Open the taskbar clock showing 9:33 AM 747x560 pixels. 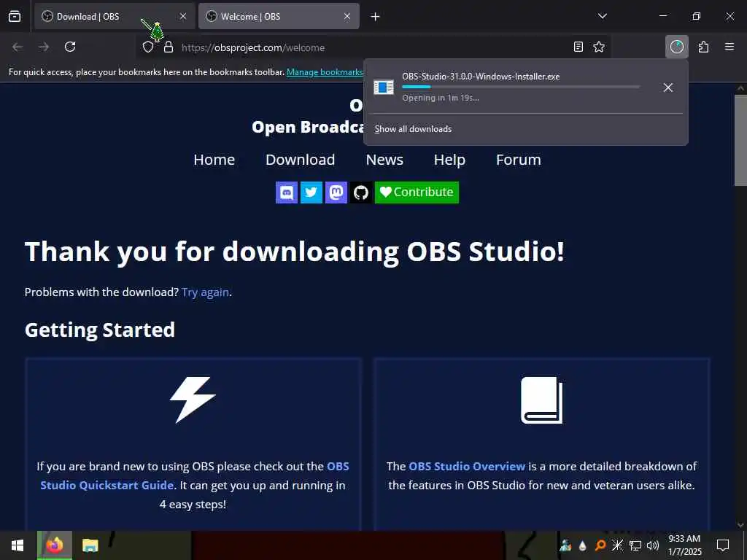pyautogui.click(x=684, y=545)
